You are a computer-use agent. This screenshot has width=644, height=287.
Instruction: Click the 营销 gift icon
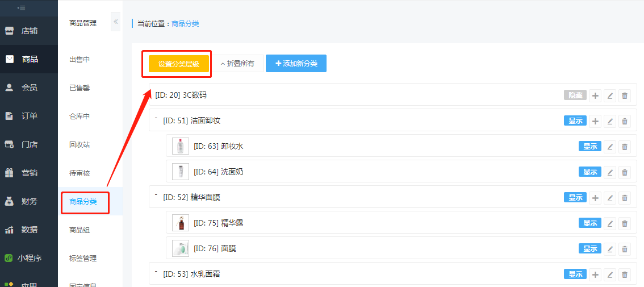coord(9,173)
